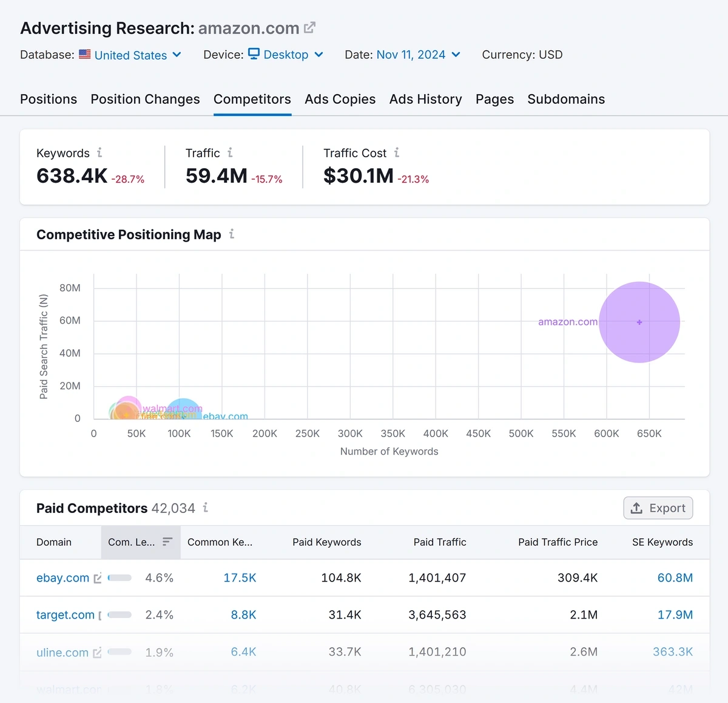This screenshot has height=703, width=728.
Task: Switch to the Position Changes tab
Action: (x=145, y=99)
